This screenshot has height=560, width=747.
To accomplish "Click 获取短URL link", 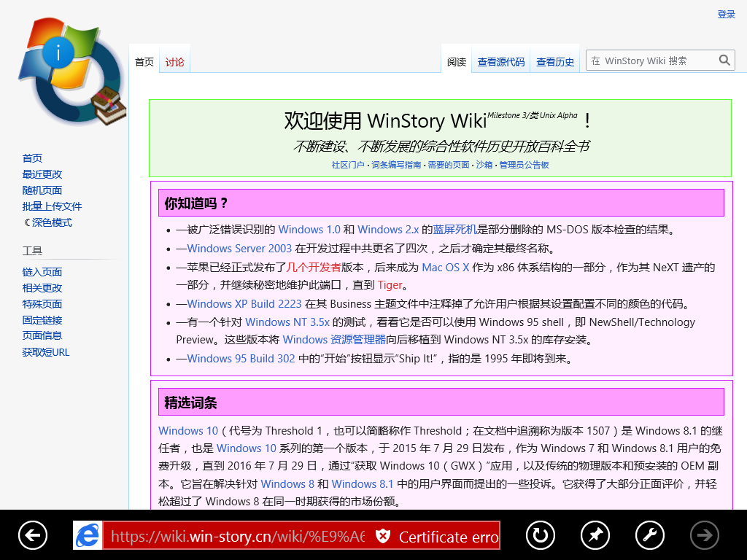I will click(46, 352).
